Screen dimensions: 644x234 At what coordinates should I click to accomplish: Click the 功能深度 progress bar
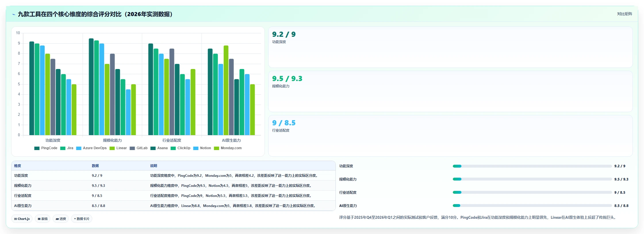tap(532, 166)
